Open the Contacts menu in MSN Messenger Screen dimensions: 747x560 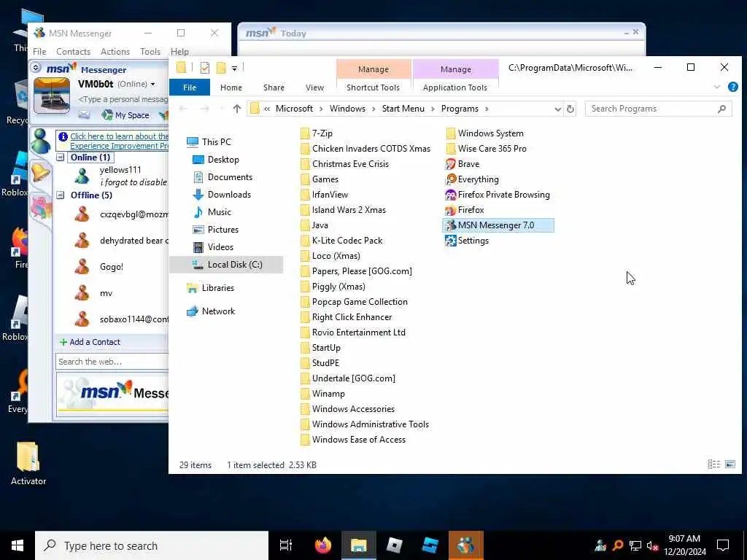pos(73,52)
